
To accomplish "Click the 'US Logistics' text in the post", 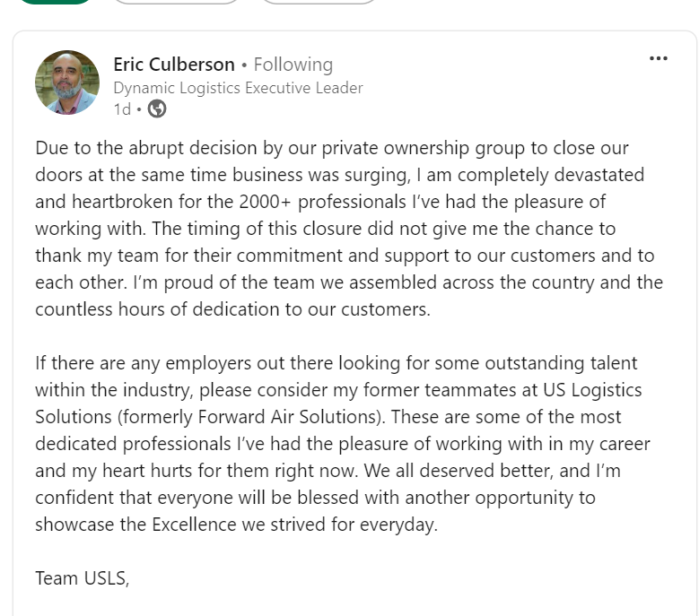I will point(592,390).
